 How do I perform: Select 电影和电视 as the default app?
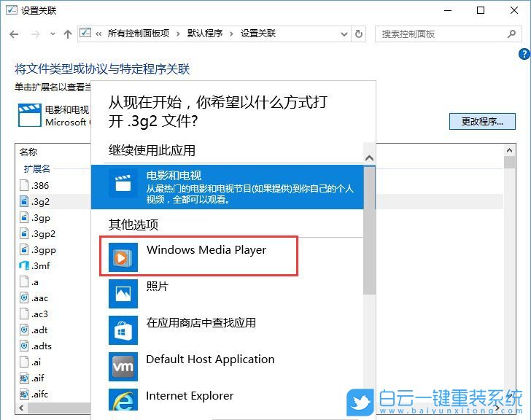coord(228,187)
